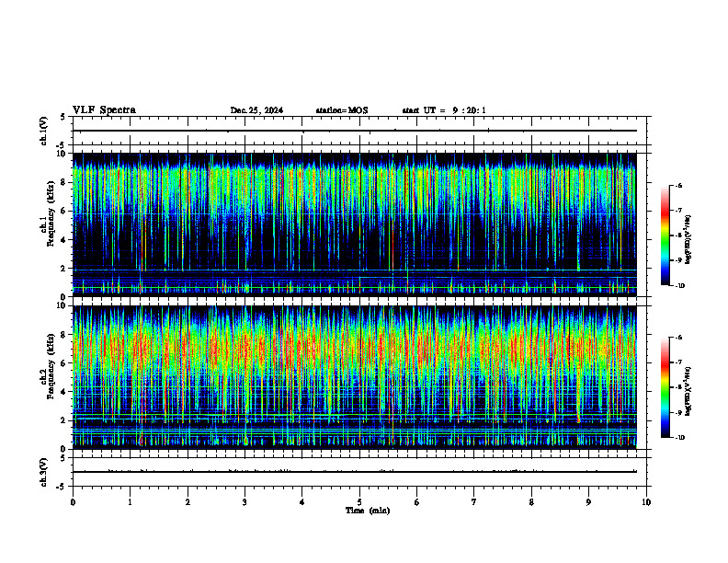Click ch.1 "Frequency (kHz)" axis label
This screenshot has width=728, height=563.
pos(51,214)
